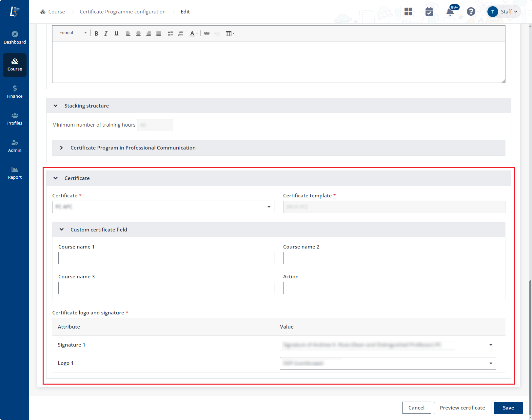532x420 pixels.
Task: Open the Report sidebar menu
Action: pyautogui.click(x=15, y=173)
